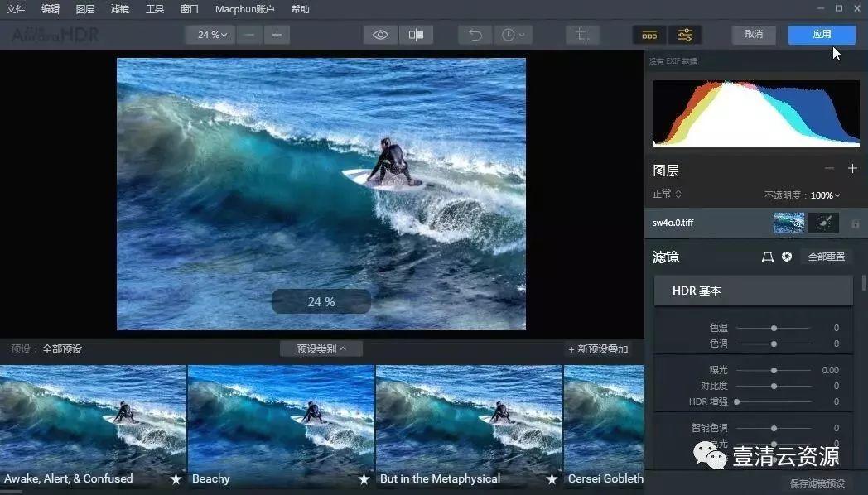Adjust the 智能色调 slider
Viewport: 868px width, 495px height.
[774, 428]
